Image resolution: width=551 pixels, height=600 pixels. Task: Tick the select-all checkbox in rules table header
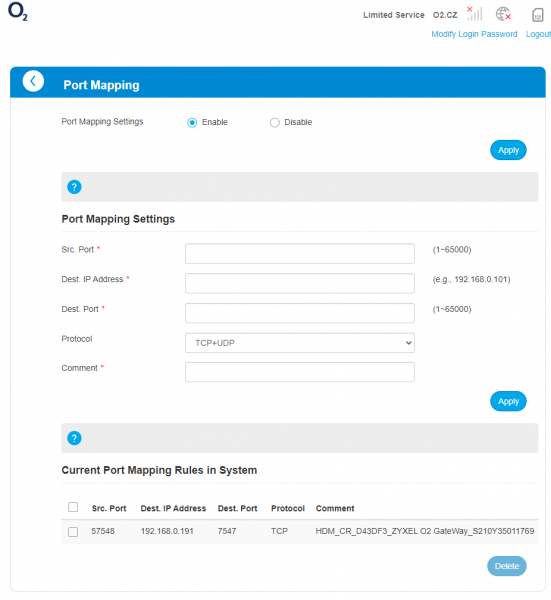click(73, 507)
